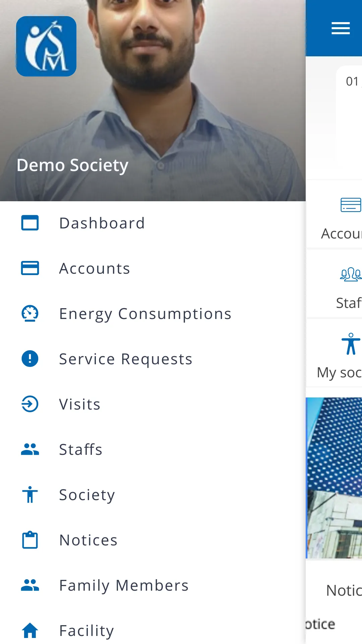Click the Service Requests alert icon
362x644 pixels.
coord(30,359)
